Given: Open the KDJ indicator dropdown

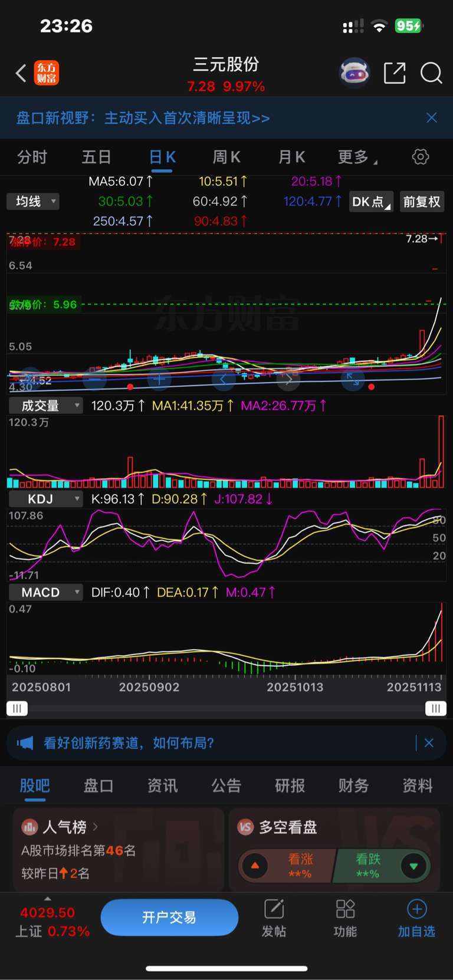Looking at the screenshot, I should (46, 499).
